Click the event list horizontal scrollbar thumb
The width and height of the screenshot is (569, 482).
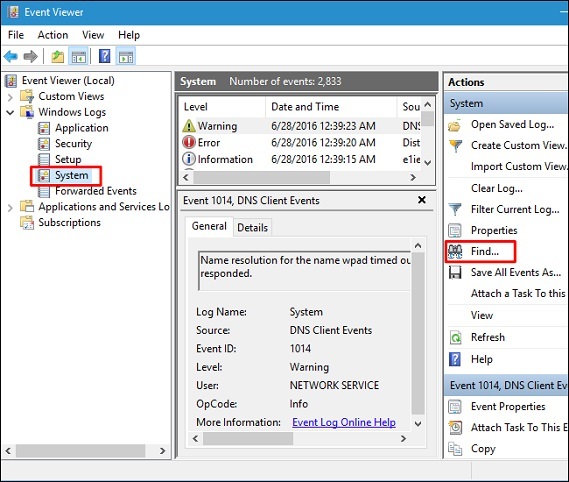tap(262, 177)
